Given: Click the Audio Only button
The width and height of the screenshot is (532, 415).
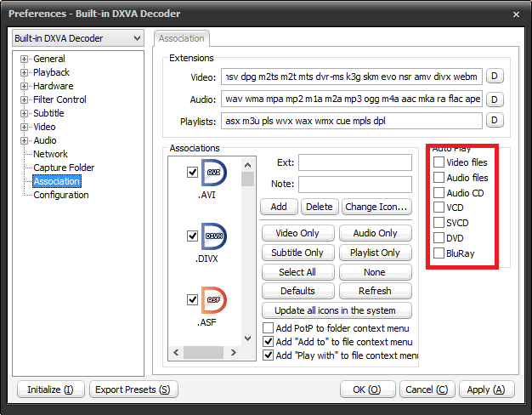Looking at the screenshot, I should 376,233.
